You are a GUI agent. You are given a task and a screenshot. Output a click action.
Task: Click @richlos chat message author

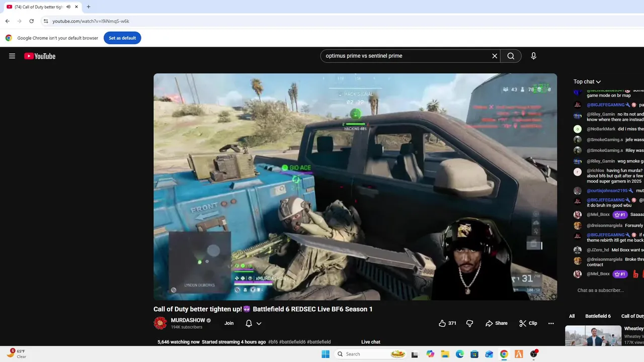click(595, 171)
